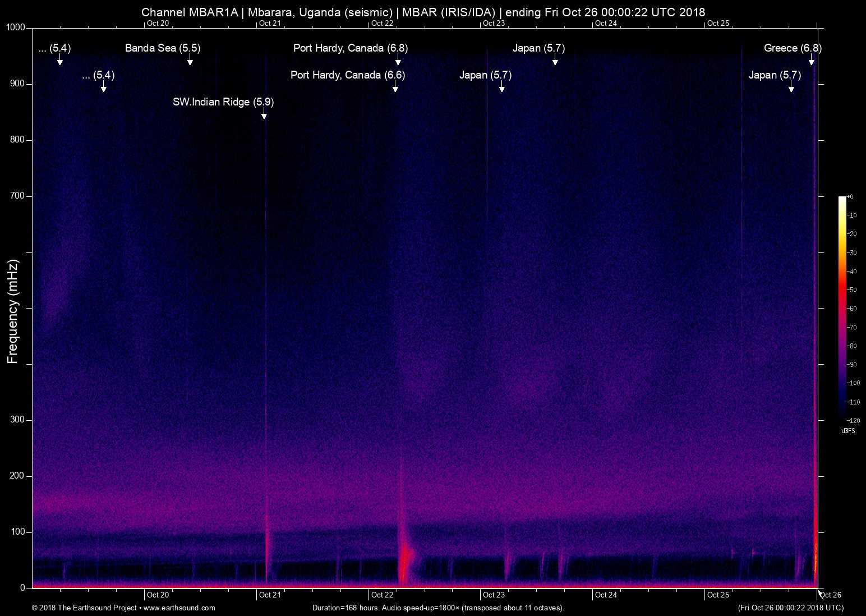Select the Port Hardy, Canada (6.6) arrow

(395, 88)
